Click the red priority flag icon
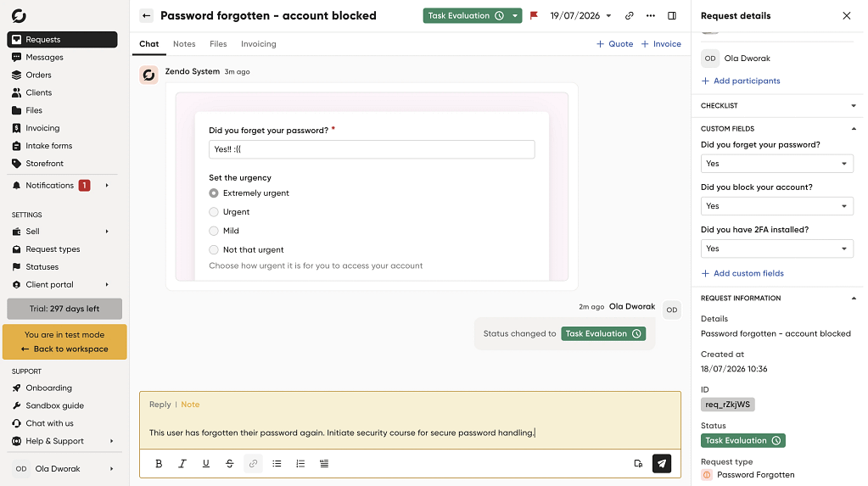 (x=534, y=15)
